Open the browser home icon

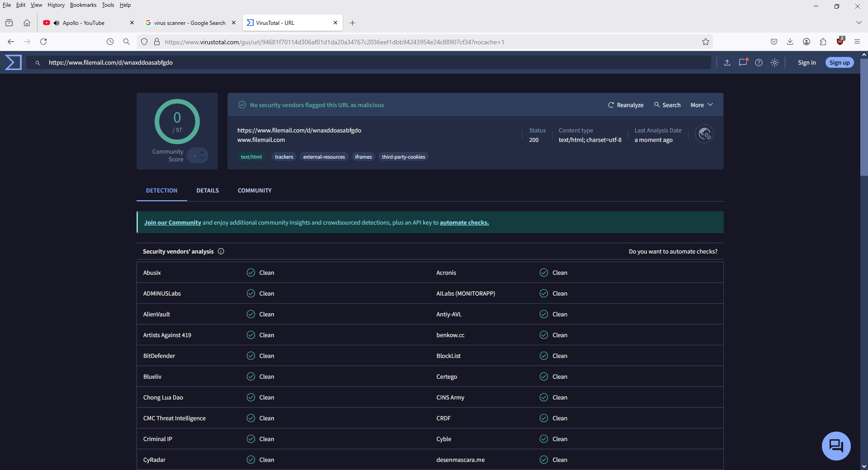27,23
